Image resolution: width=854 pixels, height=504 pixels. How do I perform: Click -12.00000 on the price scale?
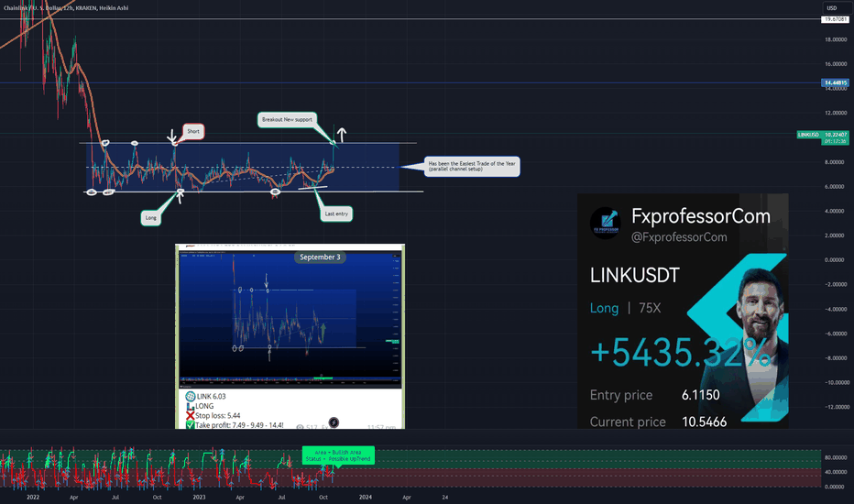point(835,407)
